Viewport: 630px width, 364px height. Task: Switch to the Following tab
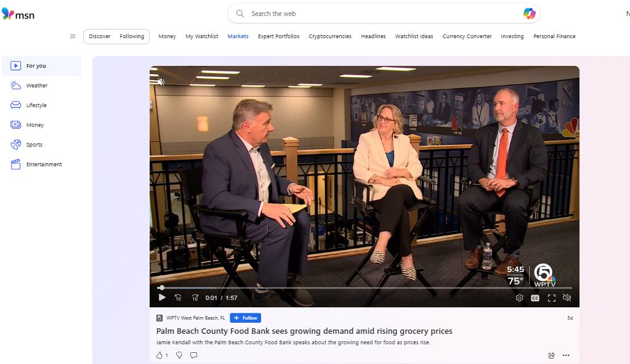click(132, 36)
